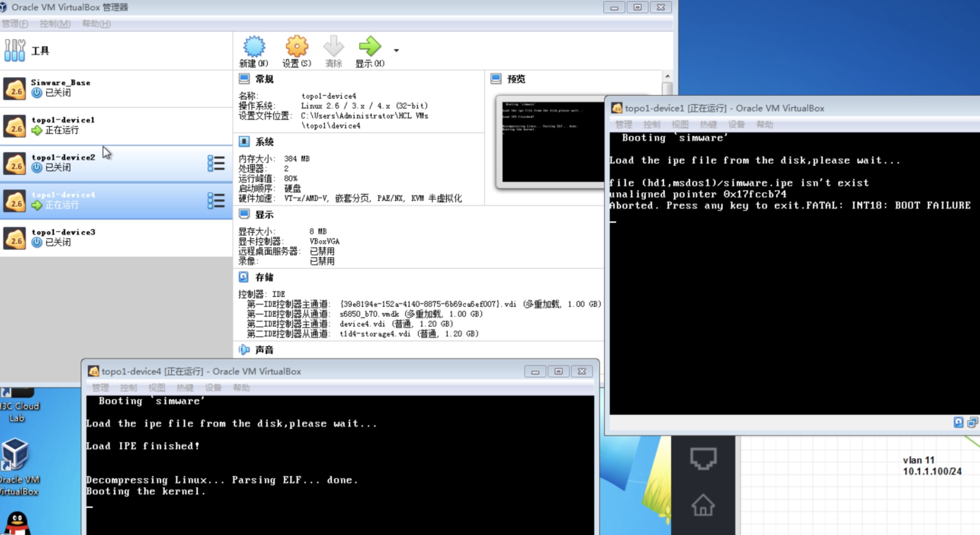Open Settings (设置) gear icon
980x535 pixels.
tap(296, 47)
